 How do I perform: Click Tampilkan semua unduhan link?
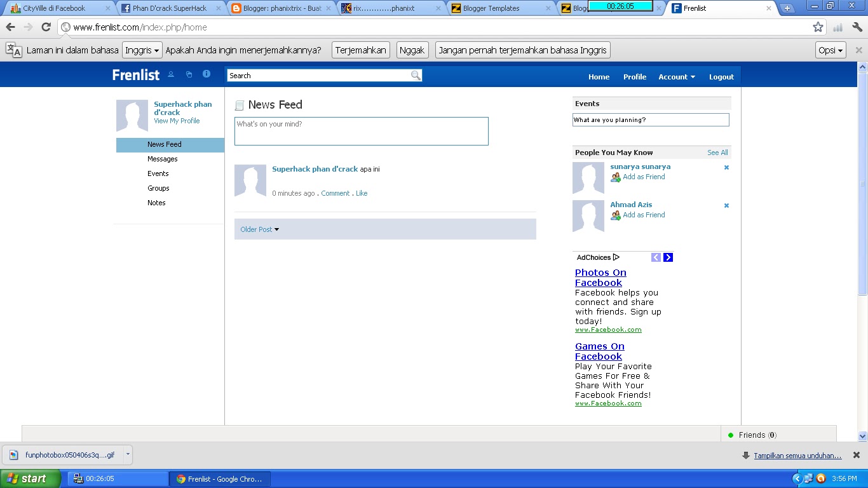(x=797, y=456)
